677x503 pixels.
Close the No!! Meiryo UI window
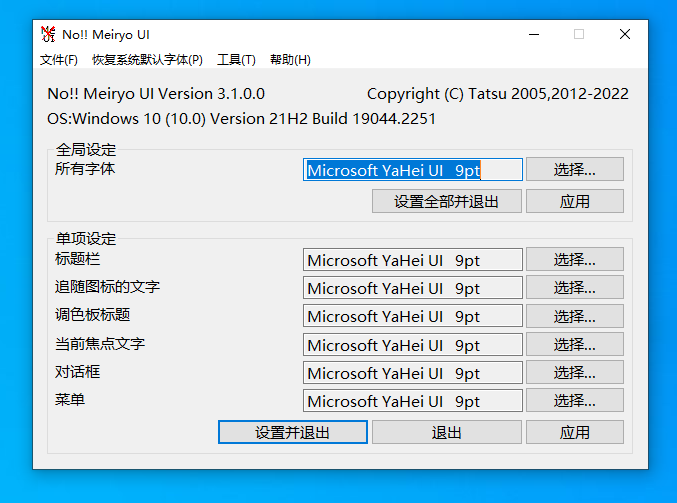pyautogui.click(x=625, y=34)
